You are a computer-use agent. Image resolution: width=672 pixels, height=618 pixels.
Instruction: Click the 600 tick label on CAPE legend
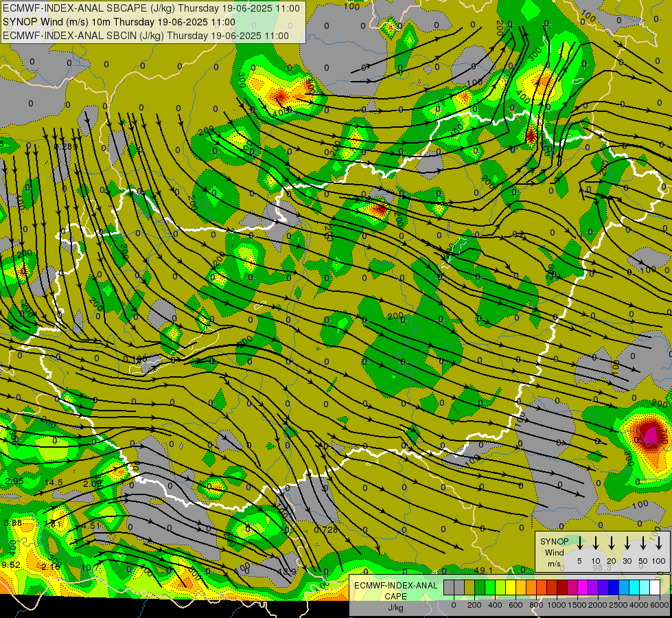[x=515, y=605]
